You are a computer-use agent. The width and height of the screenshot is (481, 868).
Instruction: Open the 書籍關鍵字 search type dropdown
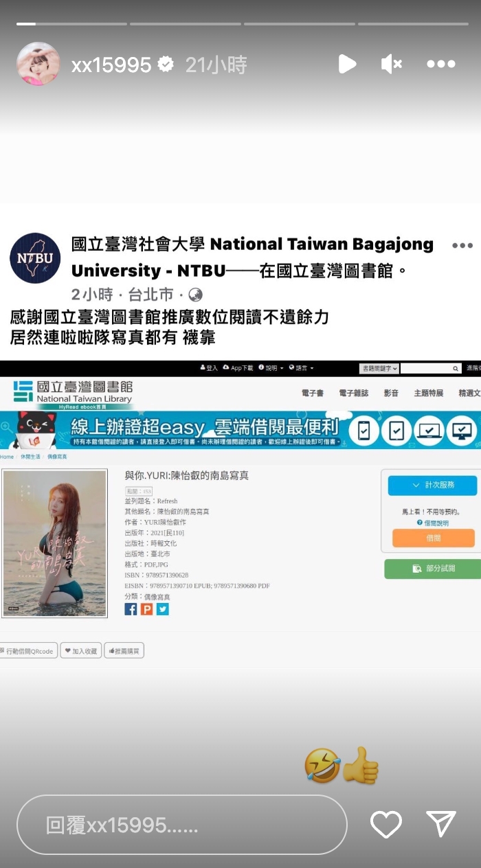point(379,369)
